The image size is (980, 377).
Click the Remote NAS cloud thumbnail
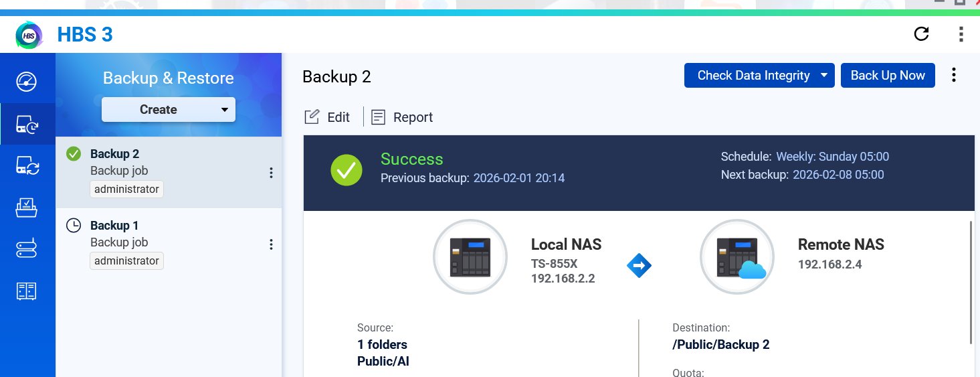tap(737, 257)
